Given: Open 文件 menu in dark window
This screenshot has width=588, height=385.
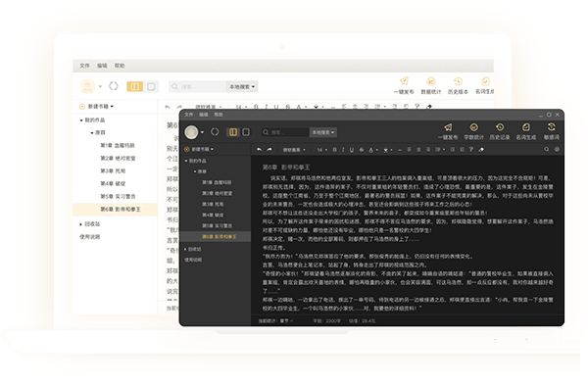Looking at the screenshot, I should (188, 115).
